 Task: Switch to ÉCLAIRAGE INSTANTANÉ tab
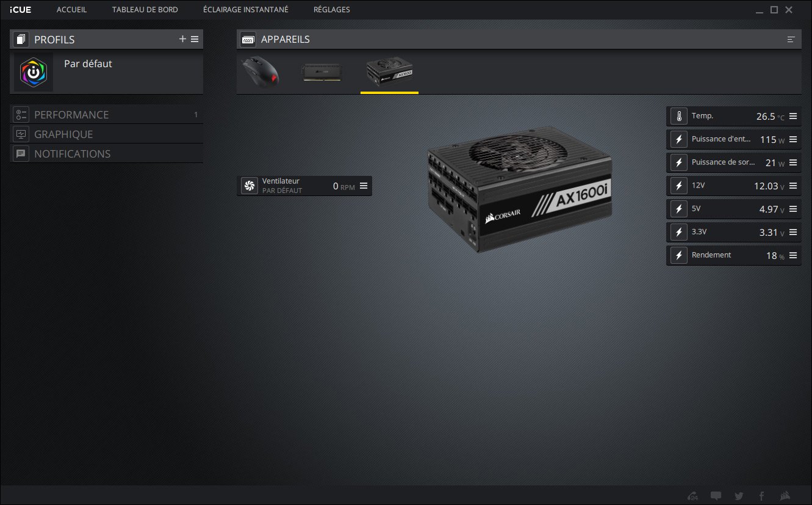pyautogui.click(x=246, y=10)
